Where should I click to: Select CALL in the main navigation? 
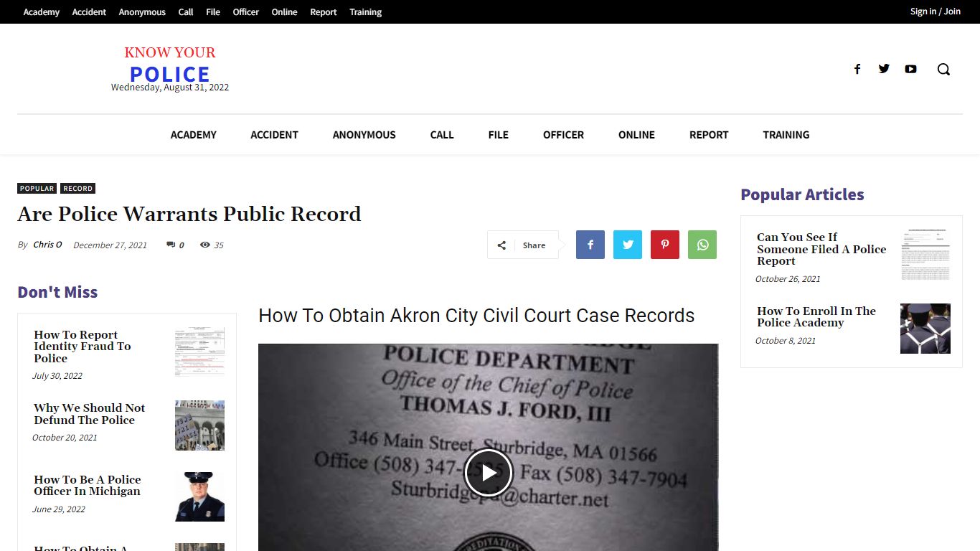442,135
